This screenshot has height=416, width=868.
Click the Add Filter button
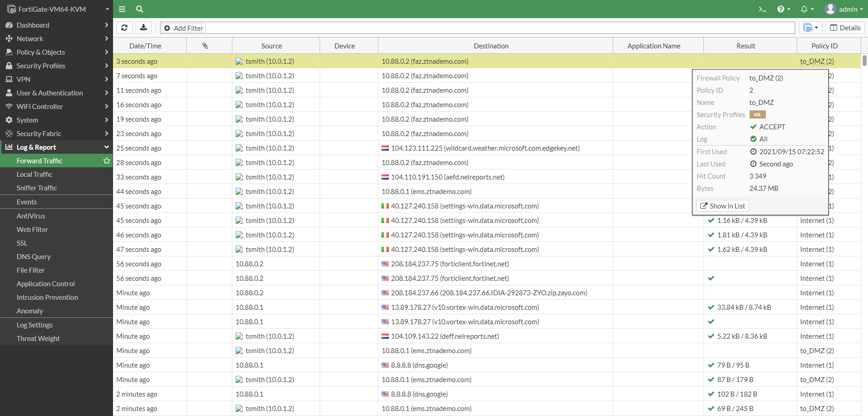[x=184, y=28]
